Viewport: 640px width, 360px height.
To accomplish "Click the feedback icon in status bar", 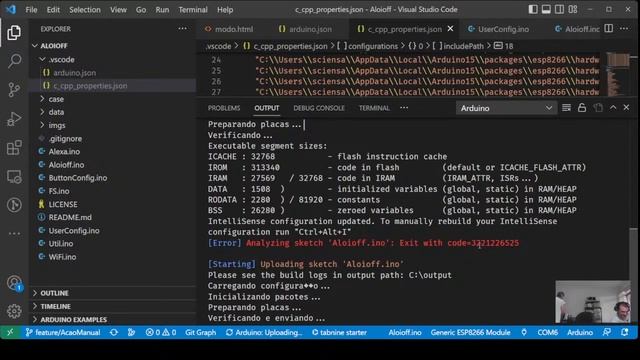I will [x=607, y=332].
